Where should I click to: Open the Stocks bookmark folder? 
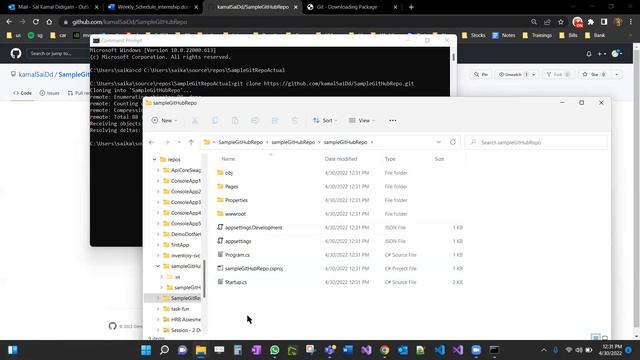pos(473,36)
